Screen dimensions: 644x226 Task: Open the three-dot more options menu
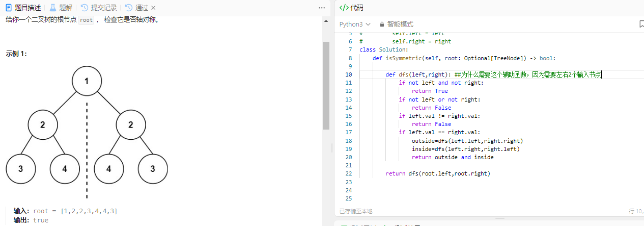321,8
